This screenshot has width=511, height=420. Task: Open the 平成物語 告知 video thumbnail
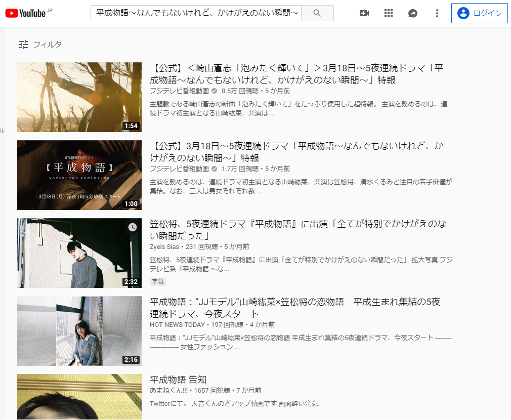click(79, 397)
